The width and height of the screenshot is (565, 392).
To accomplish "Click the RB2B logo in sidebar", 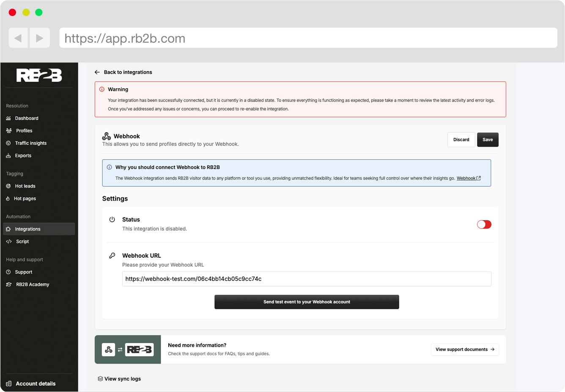I will (39, 75).
